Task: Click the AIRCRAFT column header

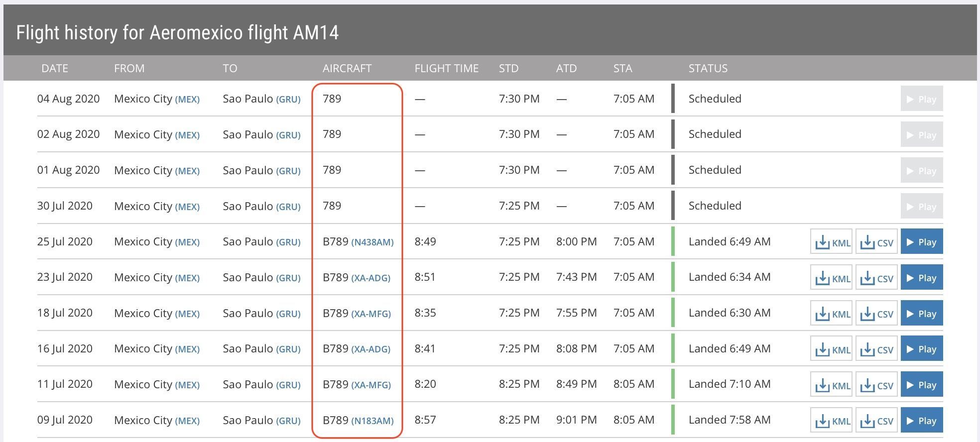Action: [x=347, y=68]
